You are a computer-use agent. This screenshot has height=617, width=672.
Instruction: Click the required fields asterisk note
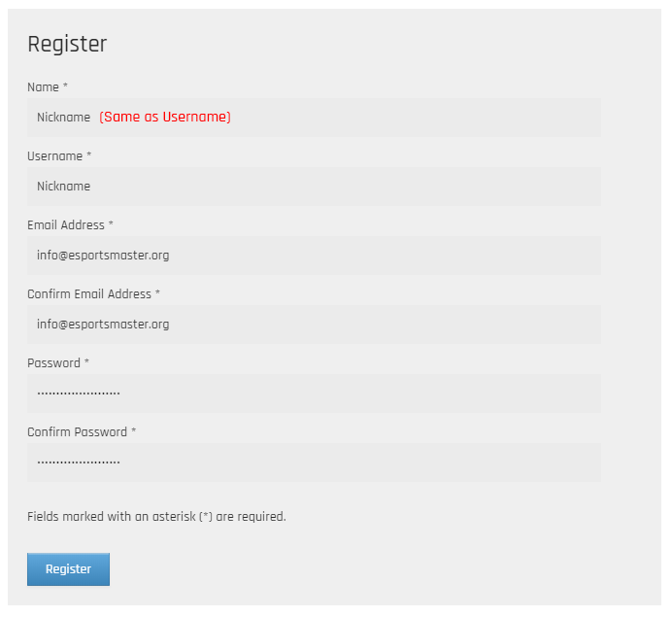156,516
